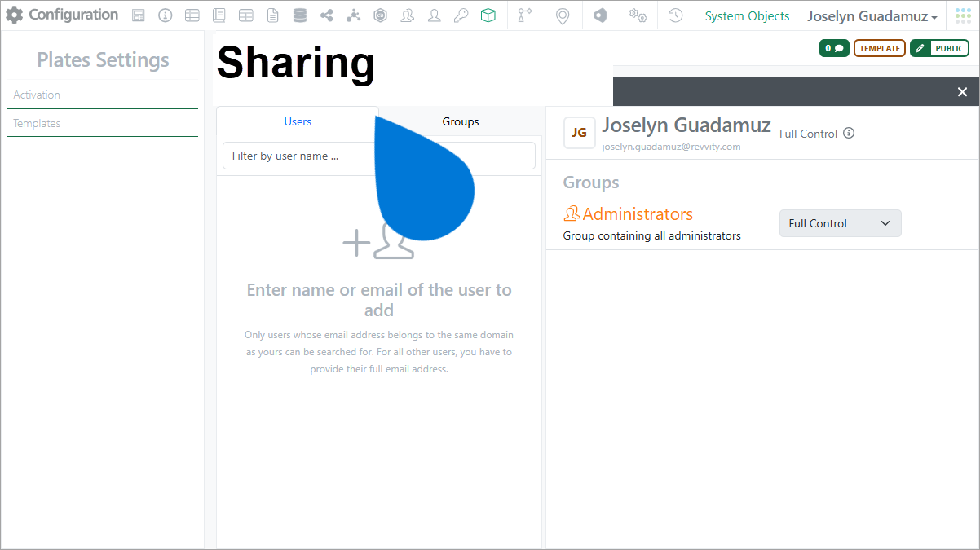The height and width of the screenshot is (550, 980).
Task: Click the TEMPLATE badge
Action: tap(880, 48)
